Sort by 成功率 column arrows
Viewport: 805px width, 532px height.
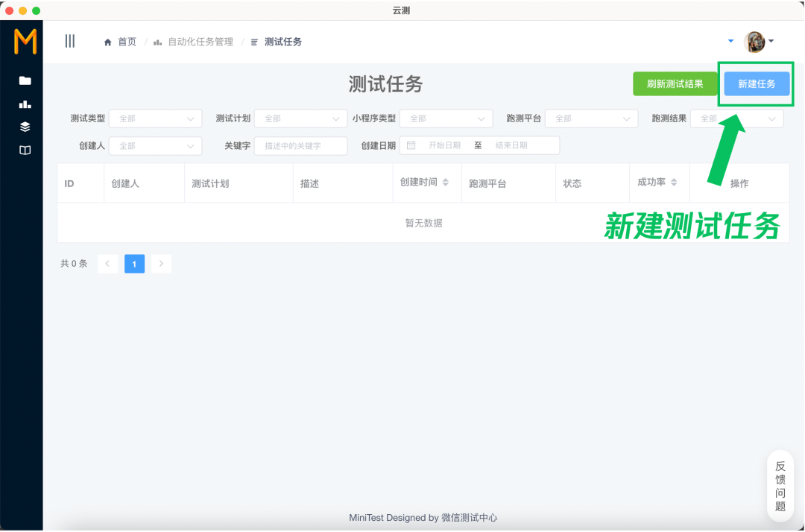tap(674, 182)
